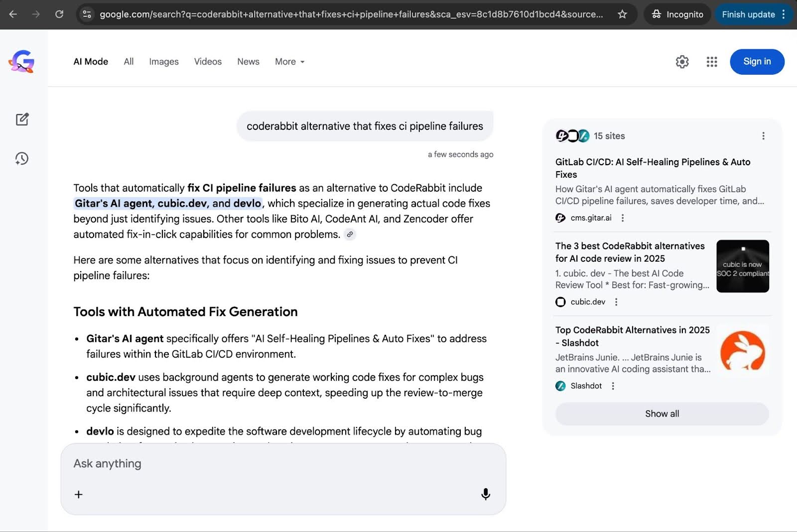797x532 pixels.
Task: Click the Show all button
Action: tap(662, 414)
